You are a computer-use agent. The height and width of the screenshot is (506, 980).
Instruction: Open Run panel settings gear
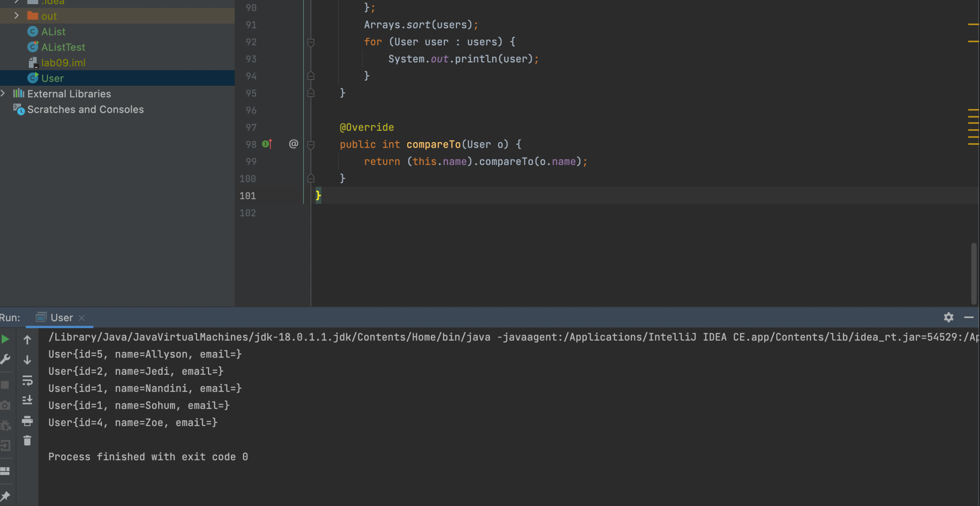pos(948,317)
